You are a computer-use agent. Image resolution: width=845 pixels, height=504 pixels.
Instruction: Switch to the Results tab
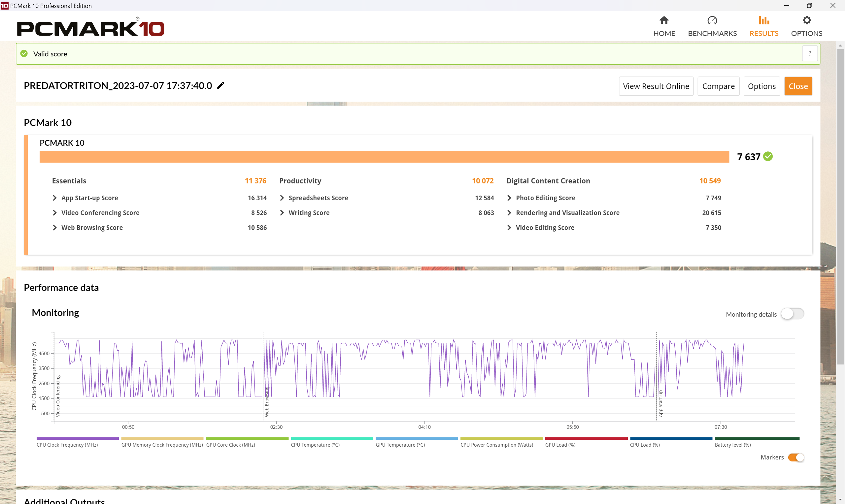tap(764, 26)
